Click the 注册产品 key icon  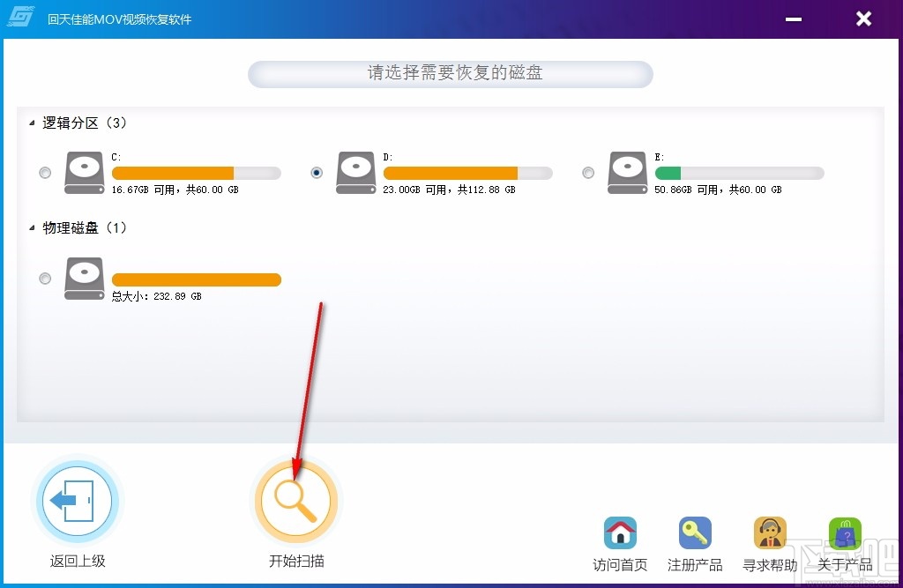pyautogui.click(x=695, y=532)
